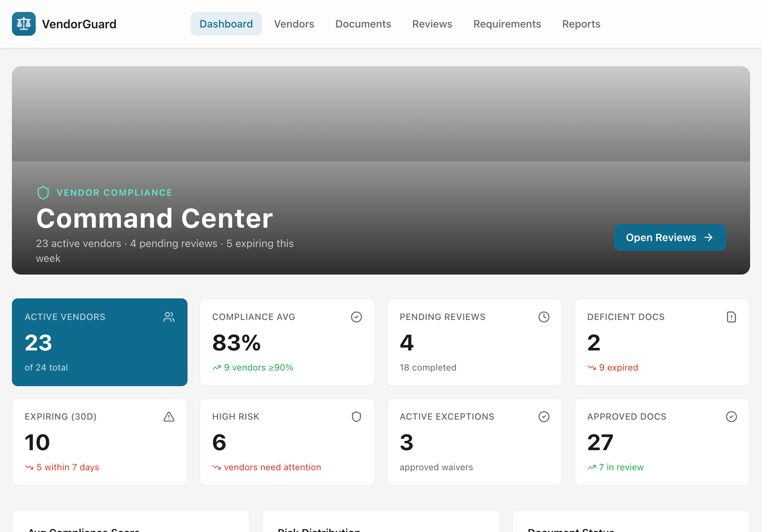Navigate to the Requirements tab

(x=507, y=24)
